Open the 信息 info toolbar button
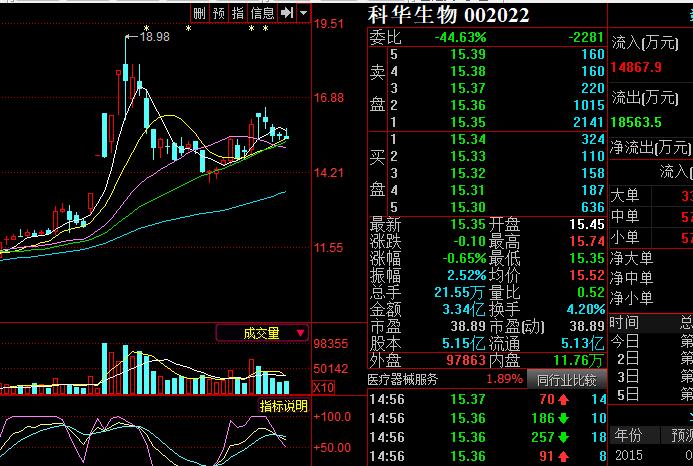 [263, 13]
